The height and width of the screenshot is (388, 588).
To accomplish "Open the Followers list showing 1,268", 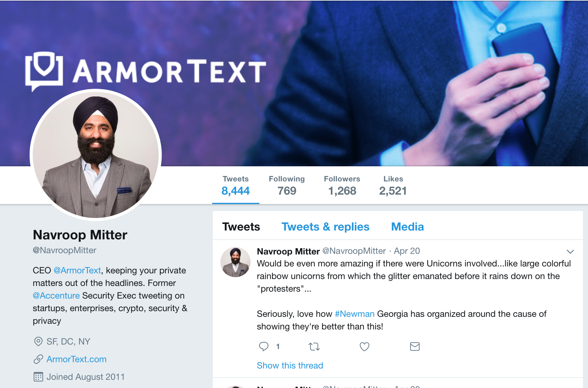I will point(342,185).
